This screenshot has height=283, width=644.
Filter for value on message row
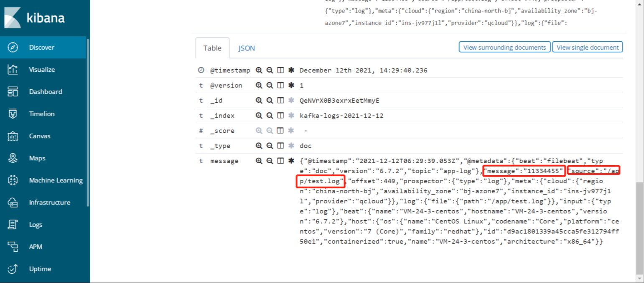click(x=259, y=161)
